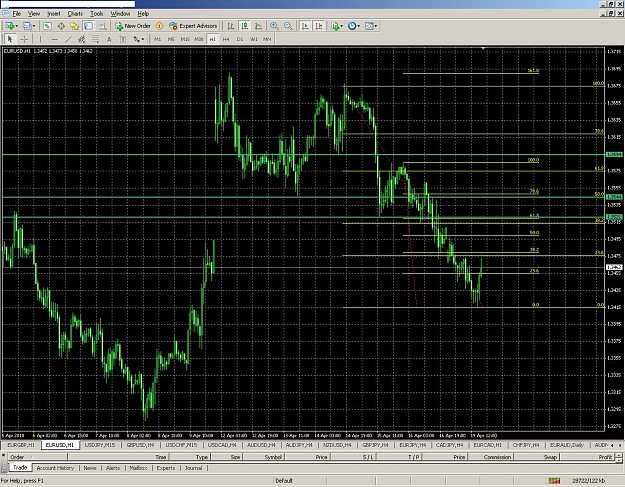Open the Tools menu
Image resolution: width=625 pixels, height=487 pixels.
click(x=96, y=14)
